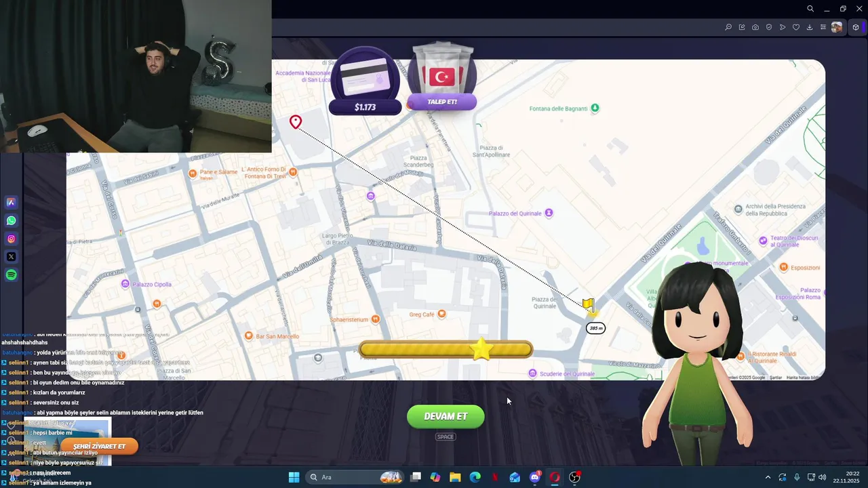The image size is (868, 488).
Task: Click the SPACE key hint label
Action: (446, 437)
